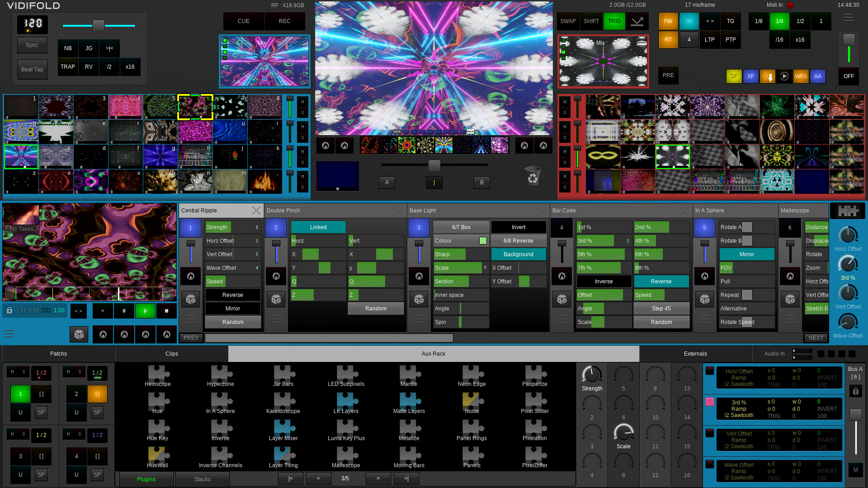The height and width of the screenshot is (488, 868).
Task: Select the Neon Edge plugin icon
Action: pos(472,373)
